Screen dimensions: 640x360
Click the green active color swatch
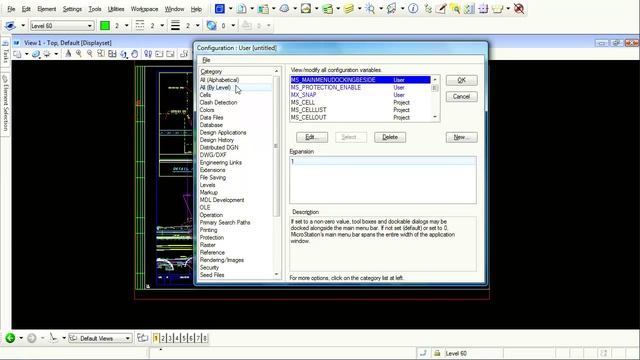[105, 26]
